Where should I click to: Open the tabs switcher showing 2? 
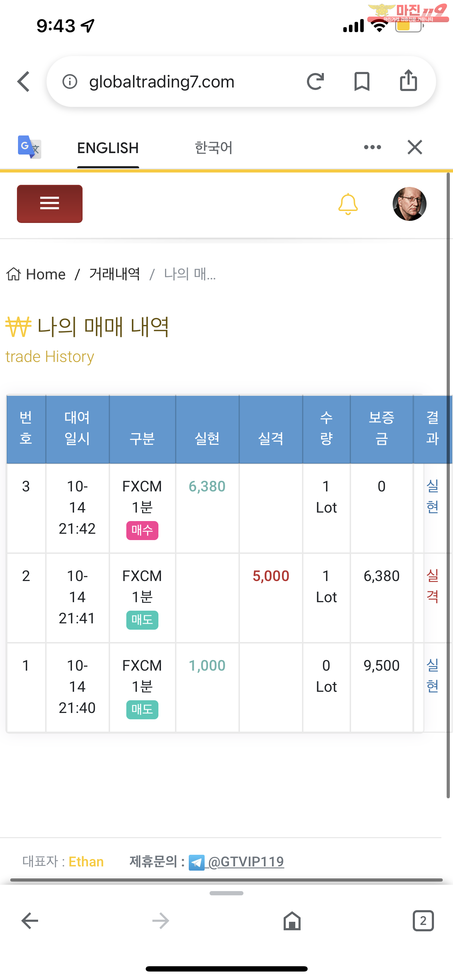click(423, 921)
